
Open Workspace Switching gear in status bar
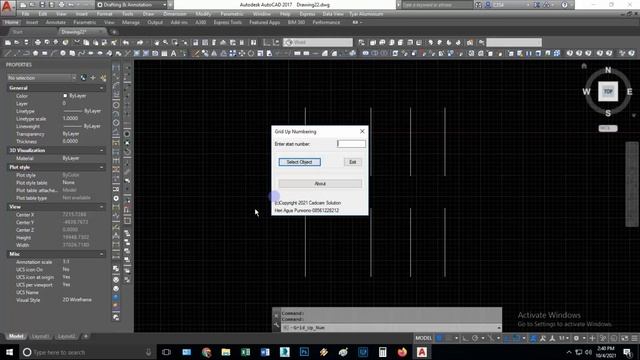pyautogui.click(x=576, y=338)
